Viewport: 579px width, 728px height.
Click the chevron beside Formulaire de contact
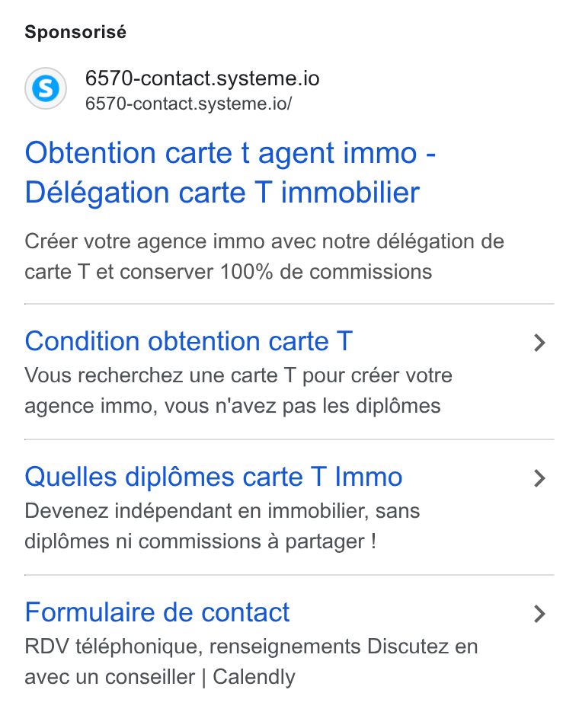[539, 614]
